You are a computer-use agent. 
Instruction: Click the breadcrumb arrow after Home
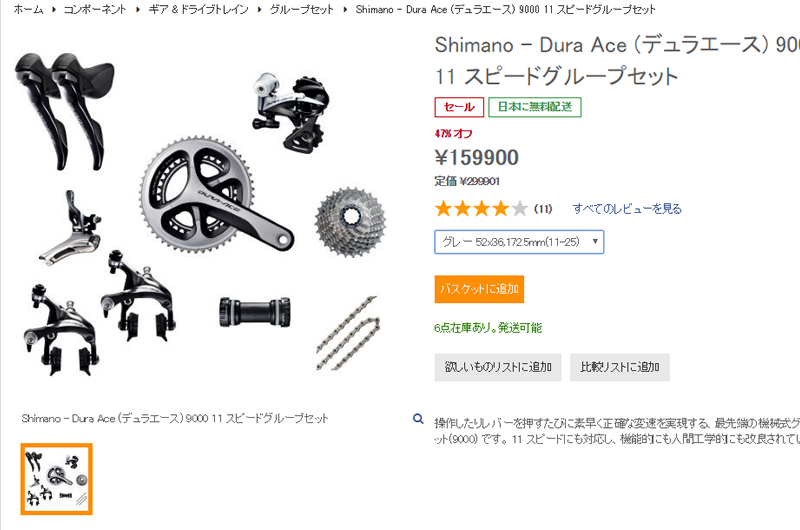tap(54, 9)
